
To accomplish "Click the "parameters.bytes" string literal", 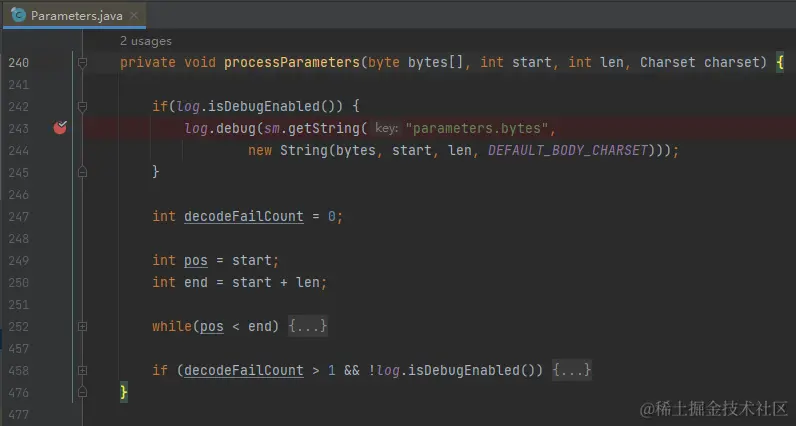I will coord(477,128).
